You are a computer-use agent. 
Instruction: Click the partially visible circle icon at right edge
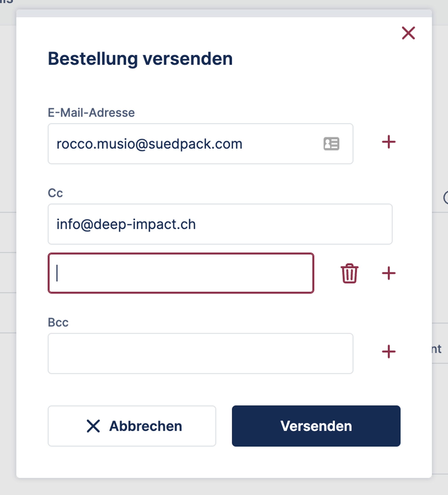tap(446, 197)
